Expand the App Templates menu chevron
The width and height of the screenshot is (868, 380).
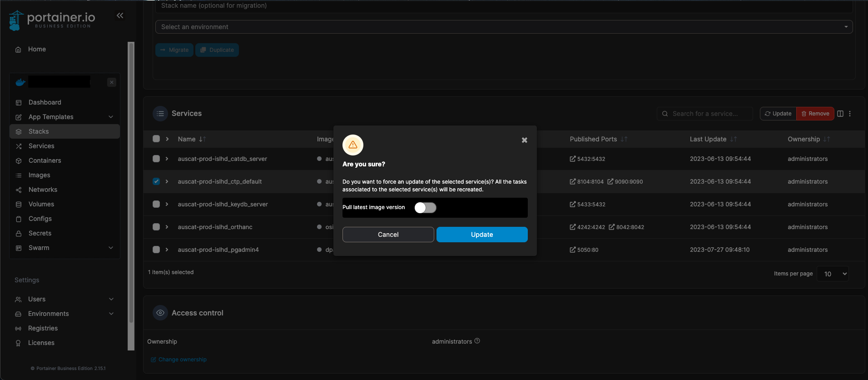point(111,117)
